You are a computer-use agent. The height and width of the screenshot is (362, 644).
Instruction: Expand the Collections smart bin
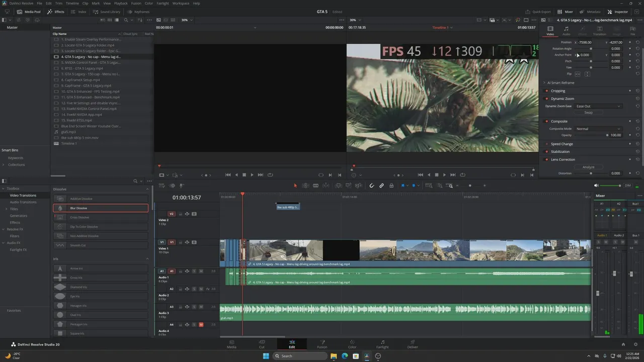(3, 164)
